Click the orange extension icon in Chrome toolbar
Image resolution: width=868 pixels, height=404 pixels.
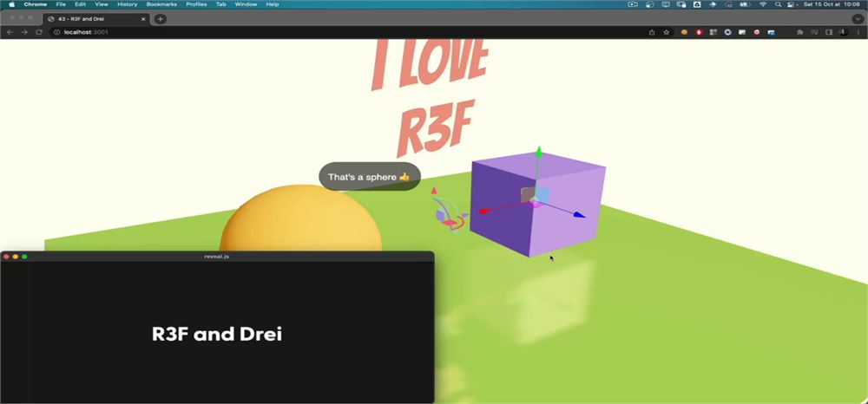coord(684,32)
